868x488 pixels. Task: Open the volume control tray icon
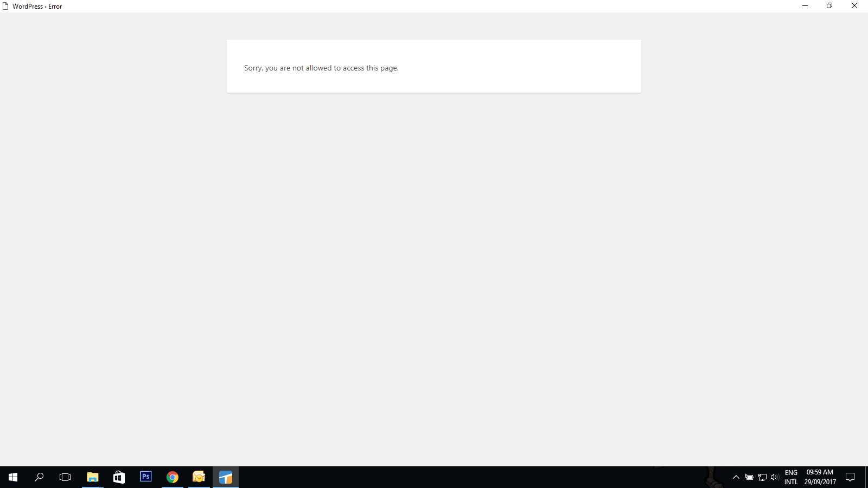click(775, 477)
